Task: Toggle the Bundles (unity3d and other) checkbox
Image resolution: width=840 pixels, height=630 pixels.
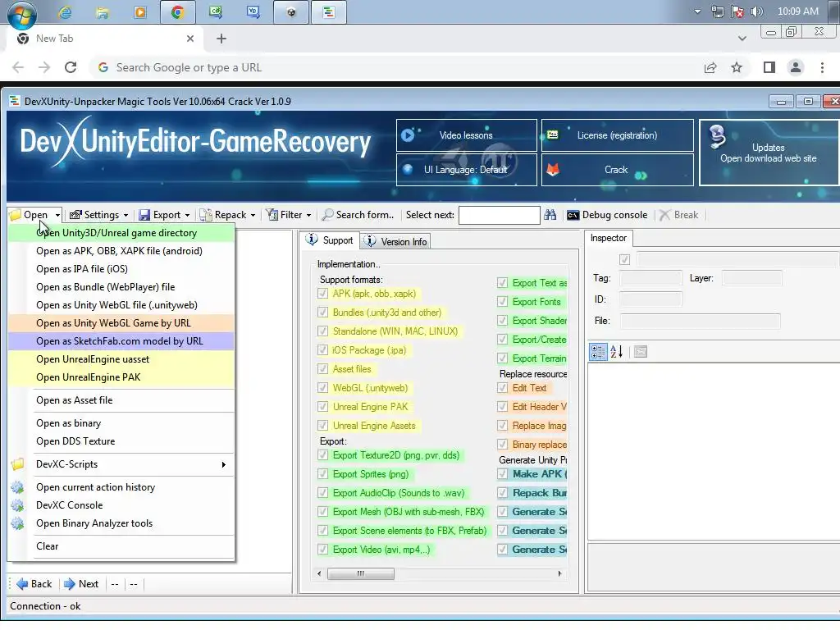Action: pyautogui.click(x=322, y=313)
